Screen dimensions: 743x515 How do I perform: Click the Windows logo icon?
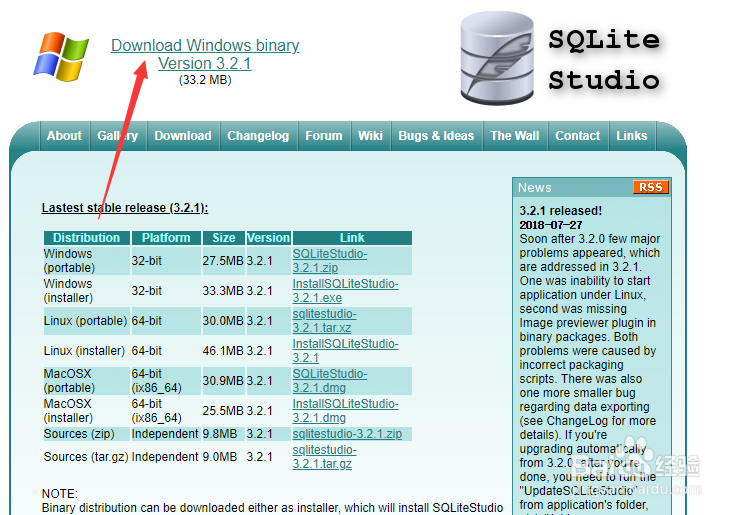[61, 56]
